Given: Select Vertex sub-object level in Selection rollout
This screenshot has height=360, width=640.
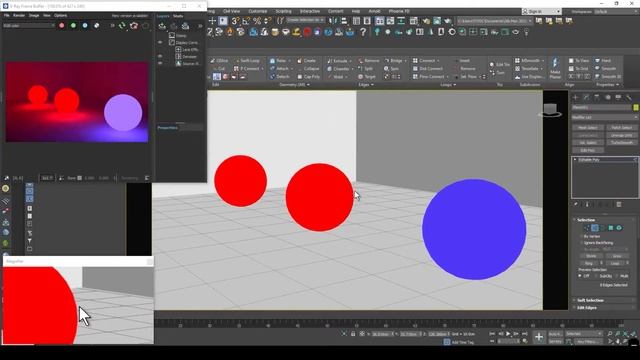Looking at the screenshot, I should point(587,228).
